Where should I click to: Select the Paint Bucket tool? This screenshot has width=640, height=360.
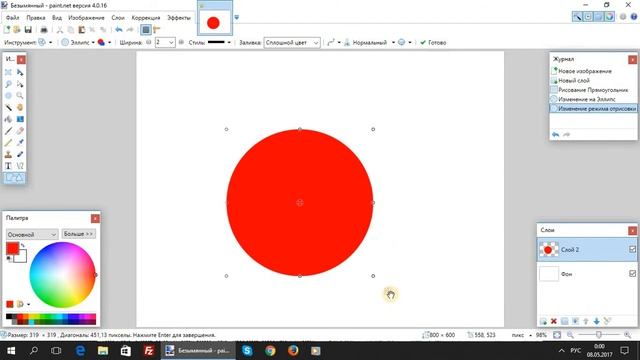coord(8,119)
